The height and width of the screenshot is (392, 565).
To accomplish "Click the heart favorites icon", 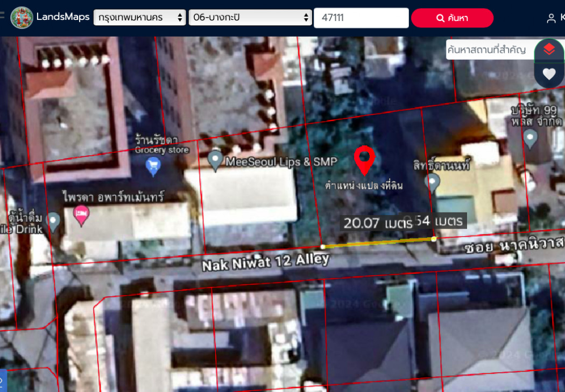I will click(549, 74).
